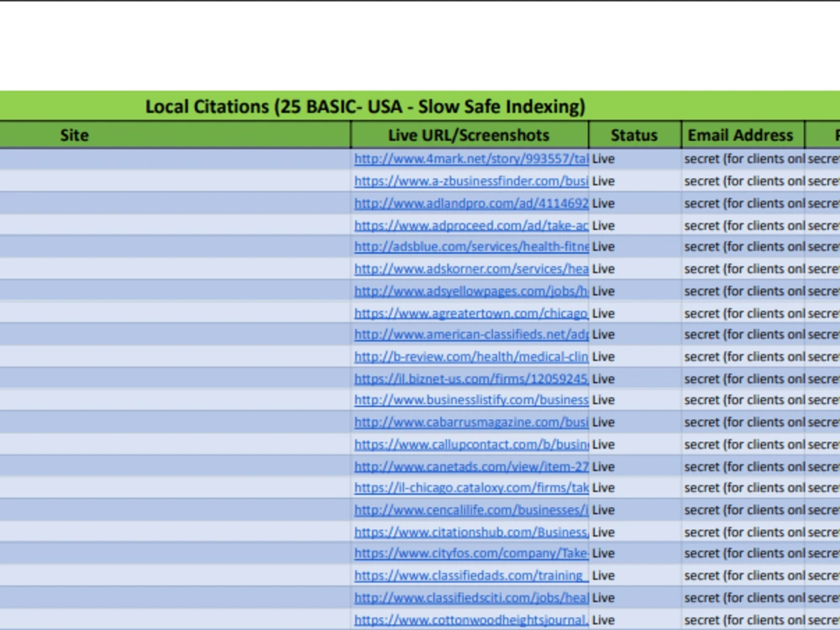Select the Live status cell for adlandpro.com
Viewport: 840px width, 630px height.
635,203
